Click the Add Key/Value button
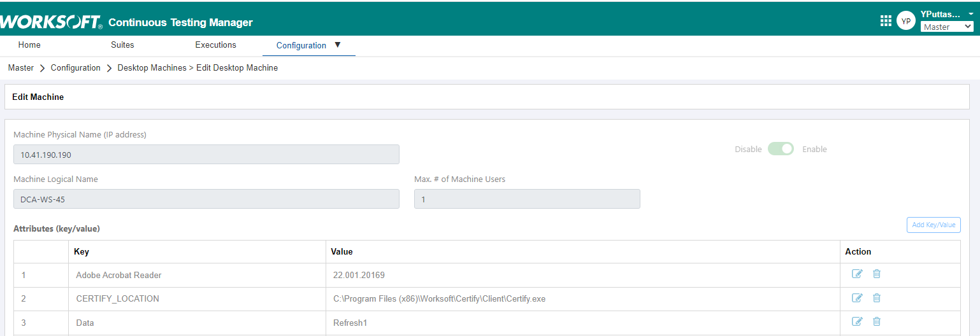The image size is (980, 336). click(933, 225)
